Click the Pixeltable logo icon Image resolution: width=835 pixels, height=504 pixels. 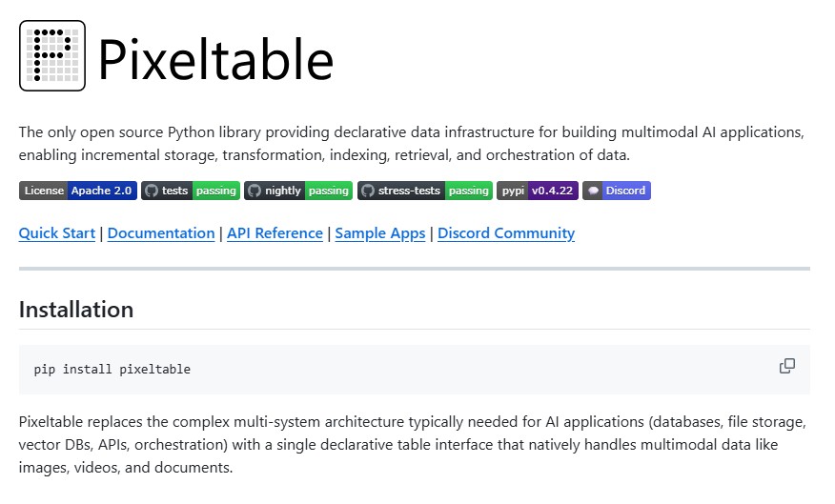pos(52,56)
